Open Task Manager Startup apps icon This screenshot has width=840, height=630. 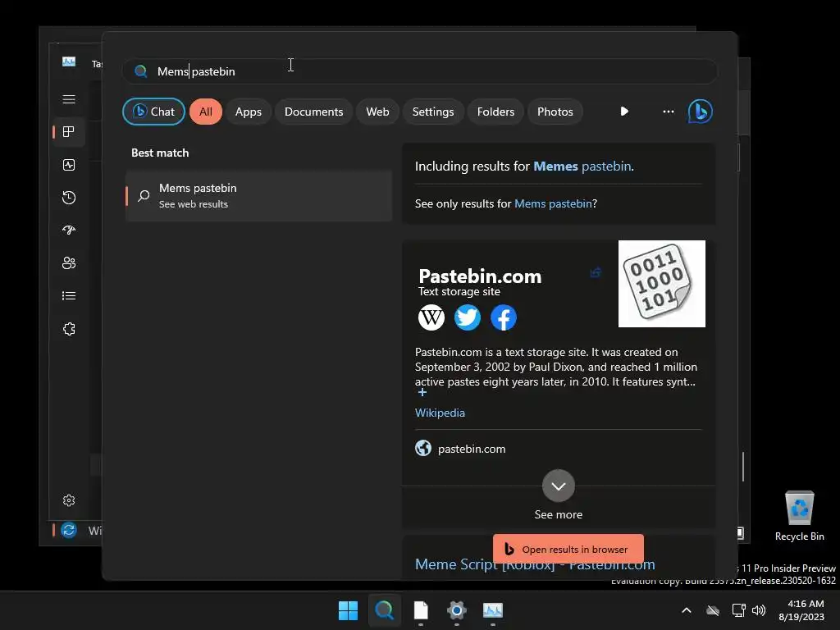point(69,231)
